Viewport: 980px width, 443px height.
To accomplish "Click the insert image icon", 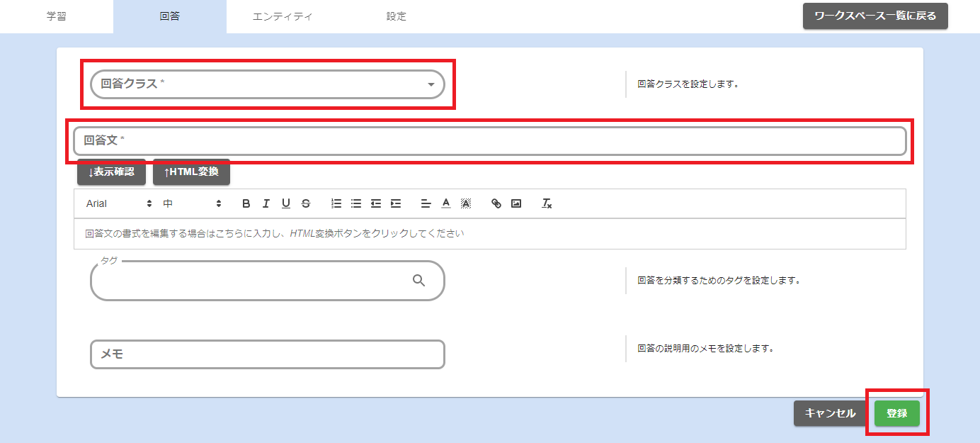I will [x=516, y=203].
